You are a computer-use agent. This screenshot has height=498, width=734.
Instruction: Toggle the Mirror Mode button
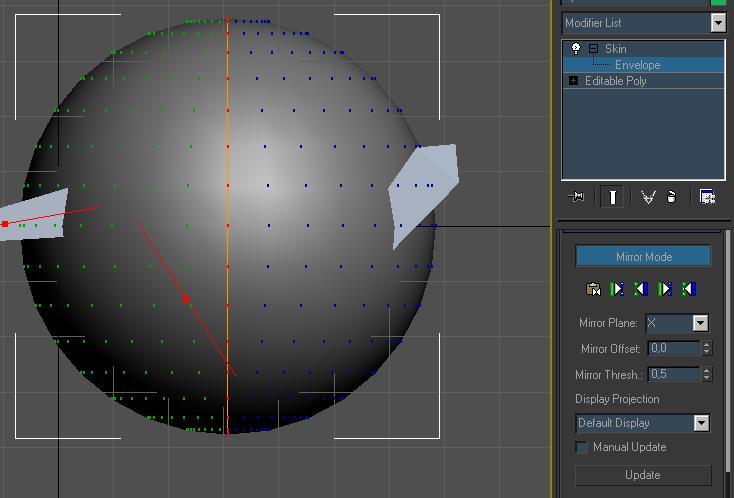643,256
